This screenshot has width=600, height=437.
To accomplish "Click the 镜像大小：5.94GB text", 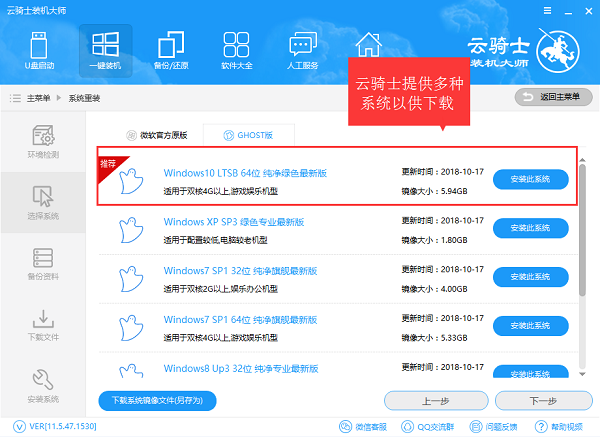I will (434, 191).
